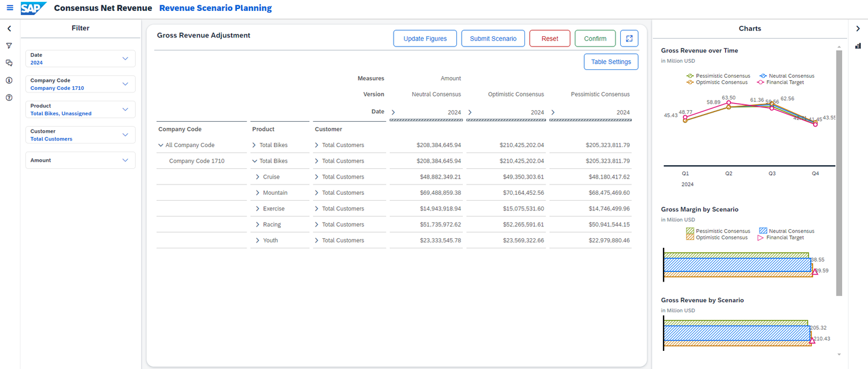
Task: Click Pessimistic Consensus legend in Gross Revenue over Time
Action: (719, 76)
